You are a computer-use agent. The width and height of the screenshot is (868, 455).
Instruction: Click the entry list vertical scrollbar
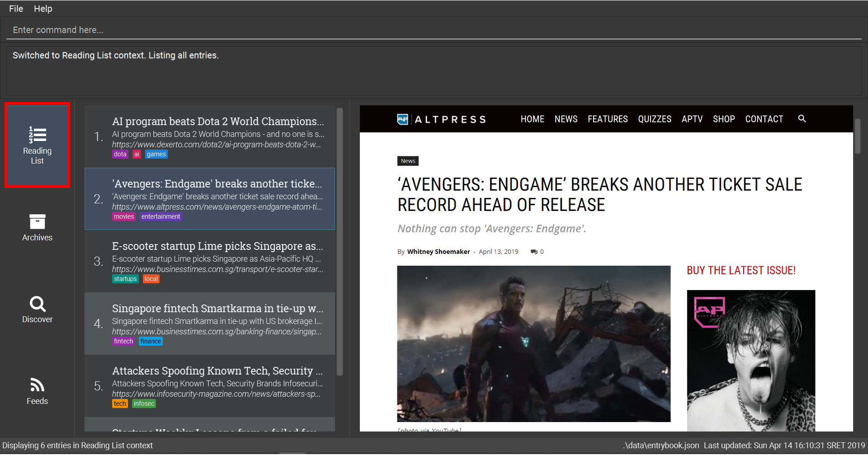[340, 241]
